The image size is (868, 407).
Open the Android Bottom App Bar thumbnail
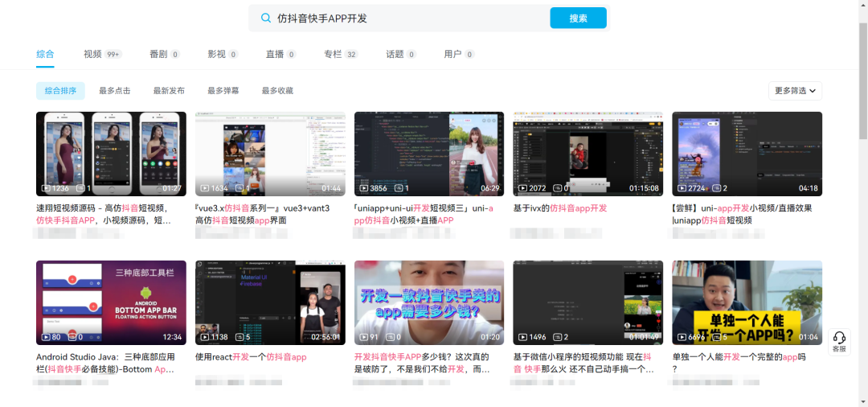111,302
